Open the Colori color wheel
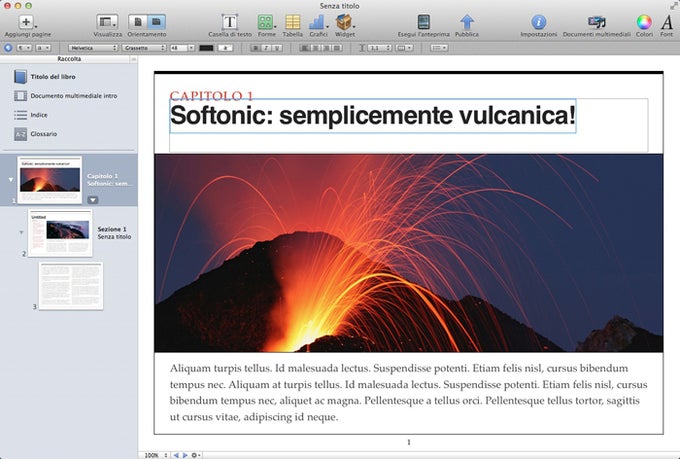Image resolution: width=680 pixels, height=459 pixels. (644, 22)
